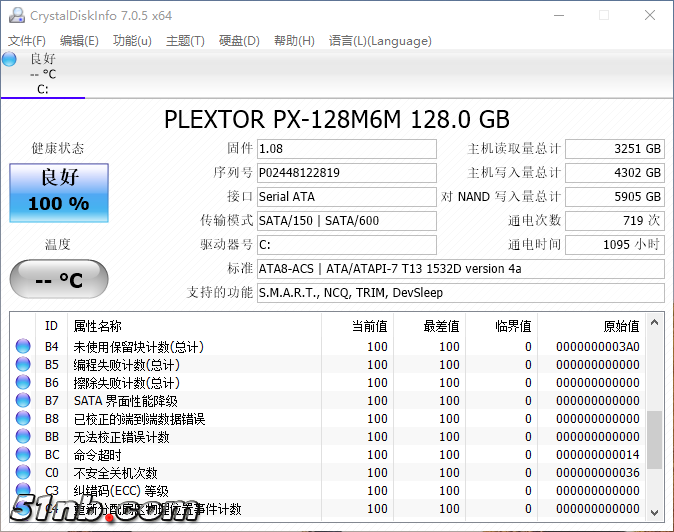Open the 编辑(E) menu
The width and height of the screenshot is (674, 532).
[x=79, y=41]
